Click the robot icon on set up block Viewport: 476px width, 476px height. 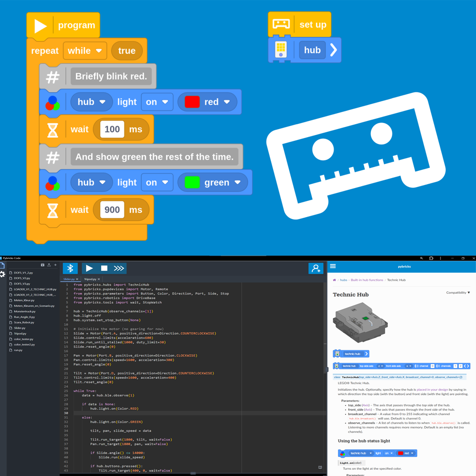[x=281, y=24]
